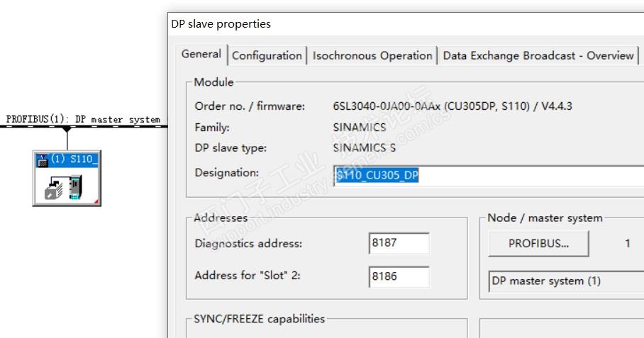Screen dimensions: 644x338
Task: Click the SINAMICS S slave type value
Action: pos(365,147)
